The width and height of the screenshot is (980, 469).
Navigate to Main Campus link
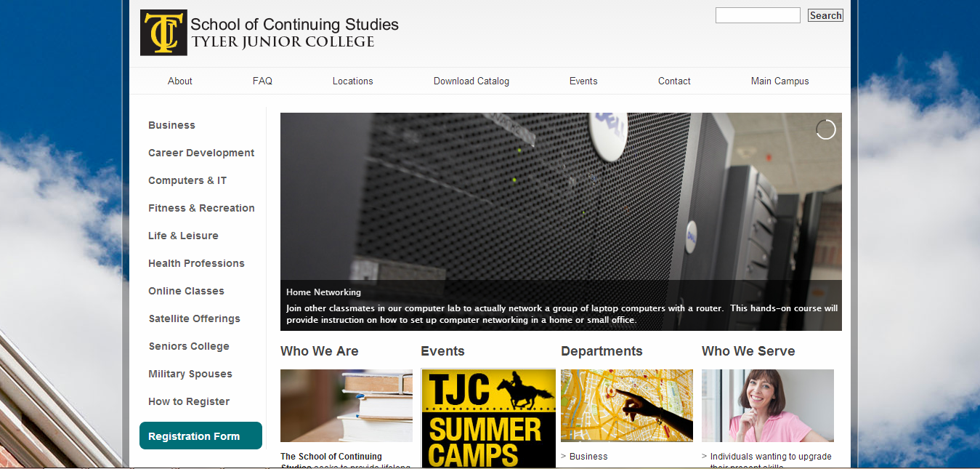tap(779, 81)
